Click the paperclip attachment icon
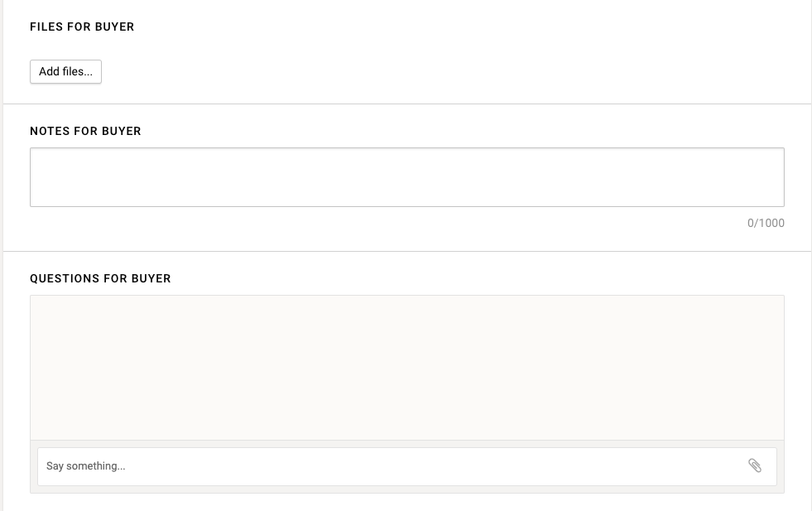Viewport: 812px width, 511px height. 755,465
